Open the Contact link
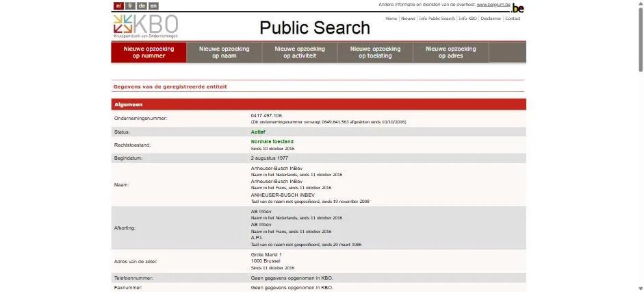Viewport: 644px width, 292px height. click(x=513, y=19)
